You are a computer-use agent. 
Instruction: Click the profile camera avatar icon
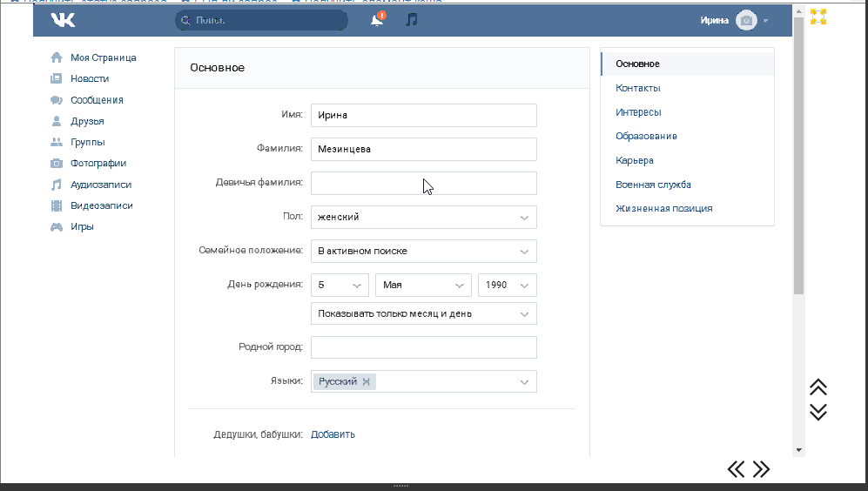(745, 20)
